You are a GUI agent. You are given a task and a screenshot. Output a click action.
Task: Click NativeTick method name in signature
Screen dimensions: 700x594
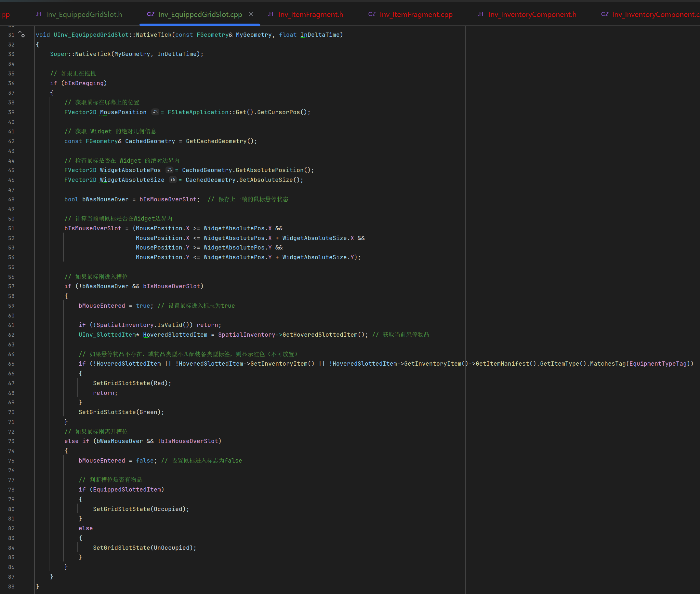point(154,35)
